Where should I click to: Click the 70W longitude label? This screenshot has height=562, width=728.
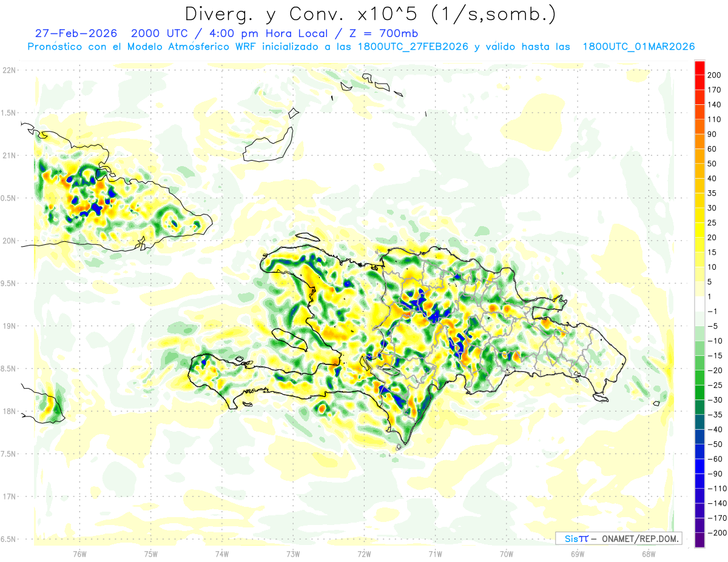click(507, 554)
